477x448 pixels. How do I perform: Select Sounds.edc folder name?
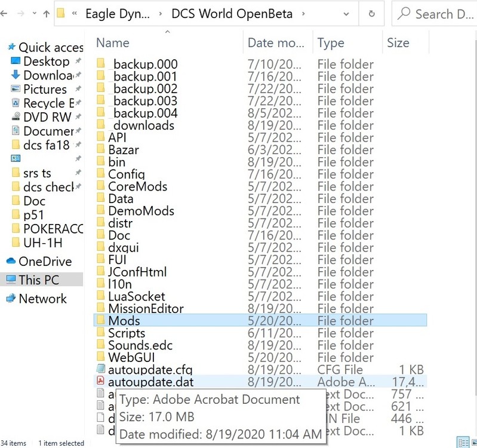pyautogui.click(x=140, y=345)
